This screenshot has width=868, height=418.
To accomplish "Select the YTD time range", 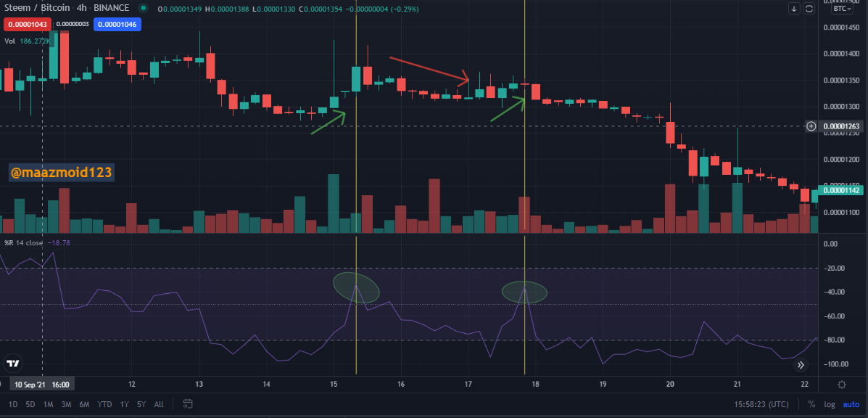I will (x=104, y=404).
